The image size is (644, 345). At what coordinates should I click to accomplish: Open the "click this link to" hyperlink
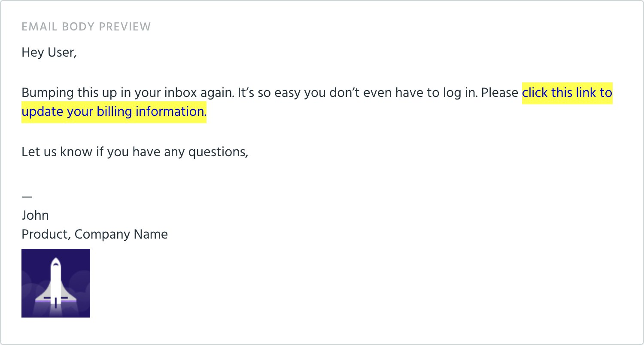pyautogui.click(x=567, y=93)
